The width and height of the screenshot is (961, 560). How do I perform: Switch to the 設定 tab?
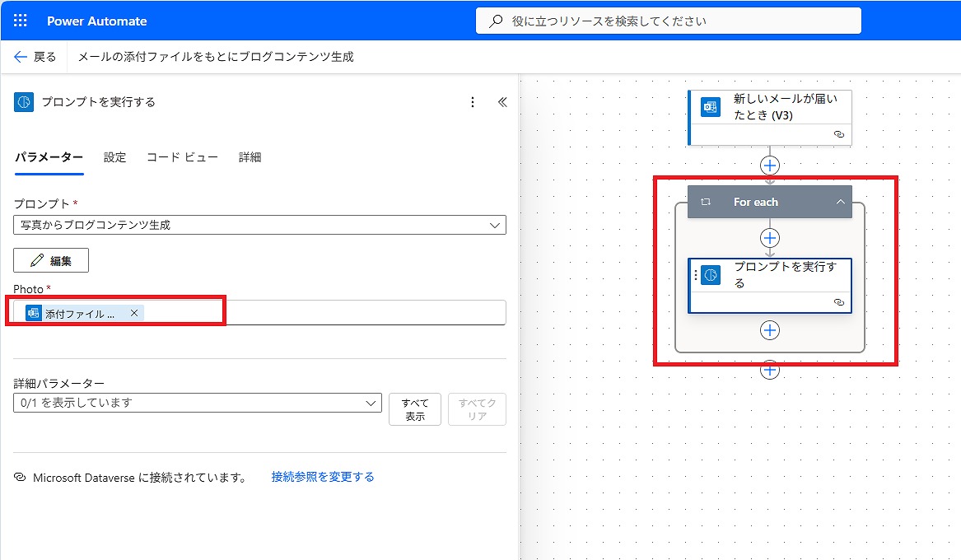(x=115, y=157)
